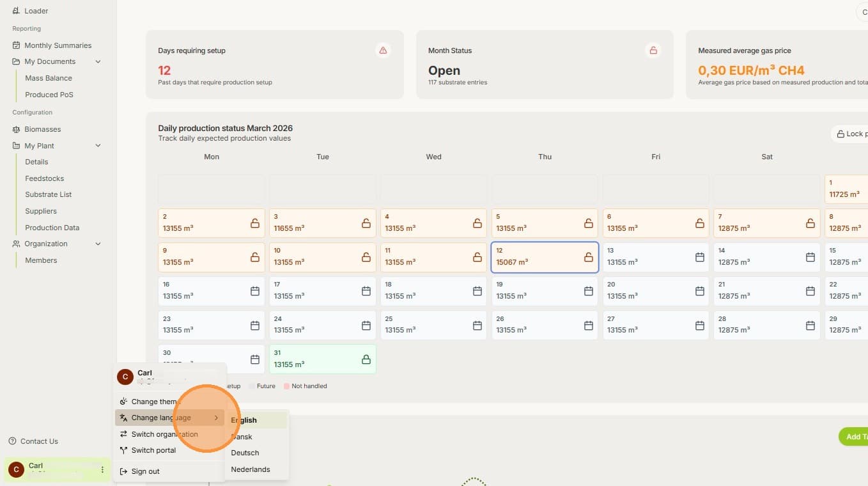
Task: Collapse the My Plant section chevron
Action: pyautogui.click(x=98, y=146)
